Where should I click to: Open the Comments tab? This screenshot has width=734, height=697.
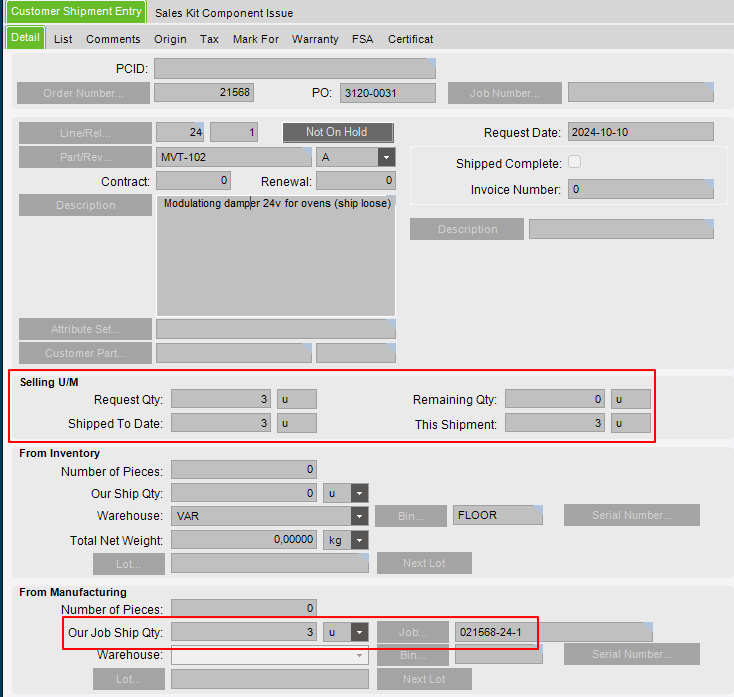pos(113,39)
